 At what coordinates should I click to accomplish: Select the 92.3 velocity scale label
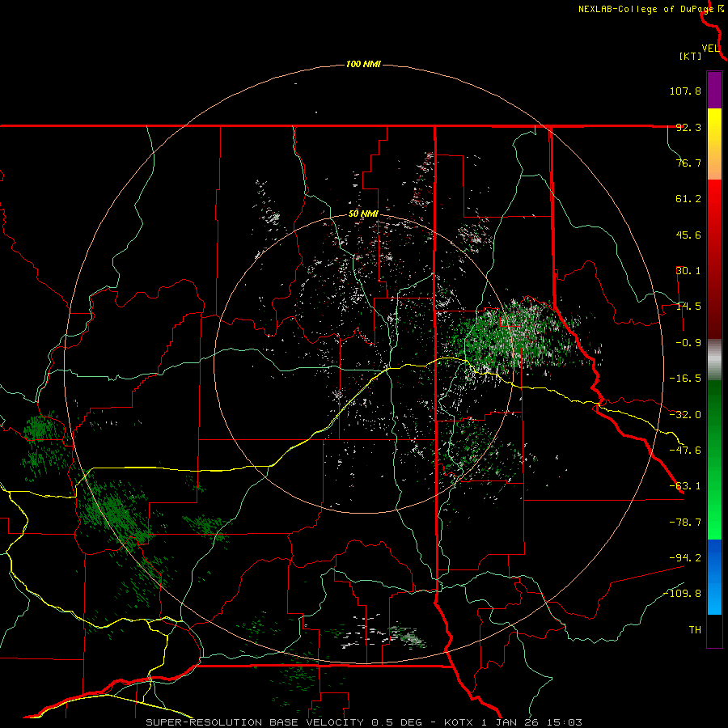click(x=688, y=127)
